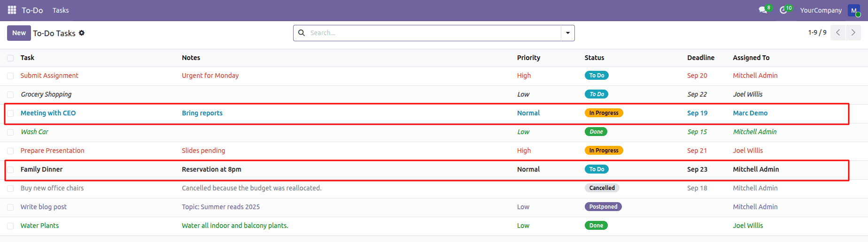
Task: Click inside the Search input field
Action: [x=434, y=33]
